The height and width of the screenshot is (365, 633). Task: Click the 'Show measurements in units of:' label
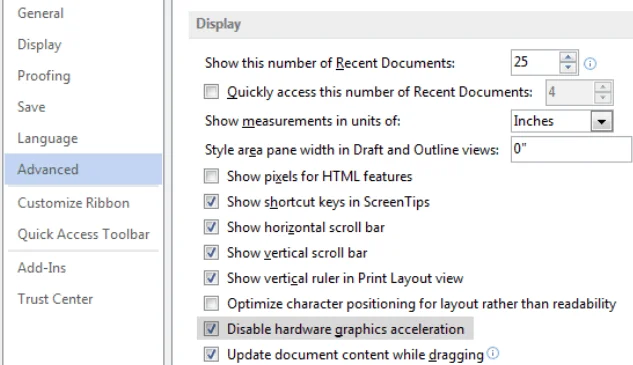pyautogui.click(x=302, y=121)
